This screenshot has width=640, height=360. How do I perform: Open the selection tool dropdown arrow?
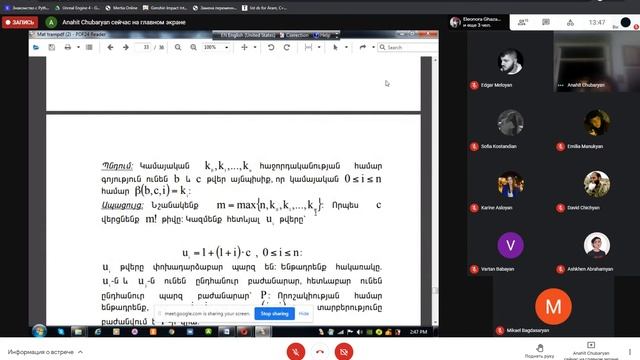coord(346,47)
